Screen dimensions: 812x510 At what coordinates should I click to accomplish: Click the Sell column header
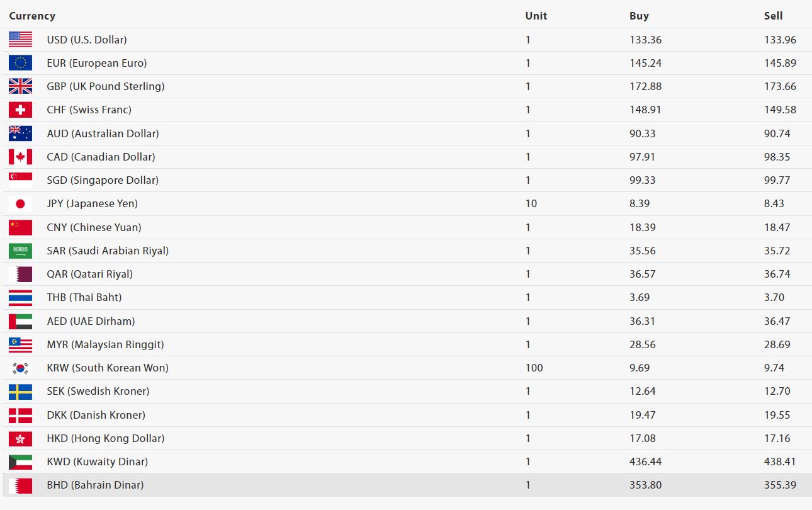click(773, 16)
